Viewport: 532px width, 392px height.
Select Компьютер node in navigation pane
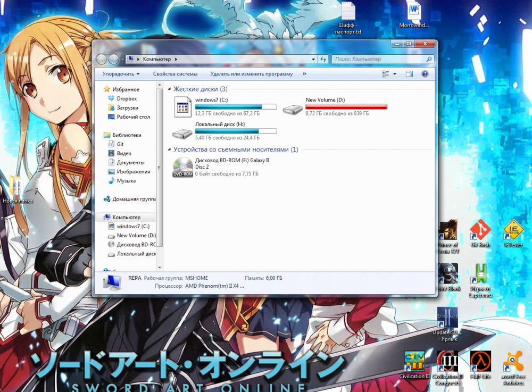pos(126,217)
